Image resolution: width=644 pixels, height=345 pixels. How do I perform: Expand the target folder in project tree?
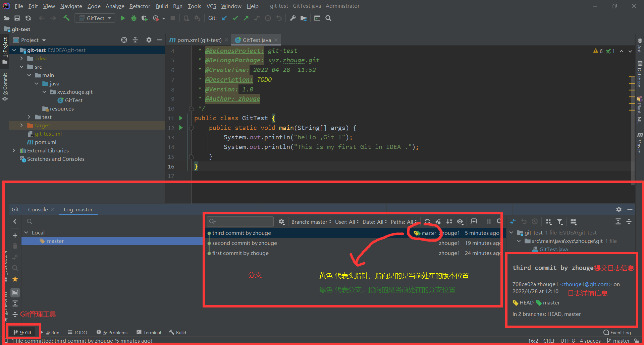coord(21,125)
